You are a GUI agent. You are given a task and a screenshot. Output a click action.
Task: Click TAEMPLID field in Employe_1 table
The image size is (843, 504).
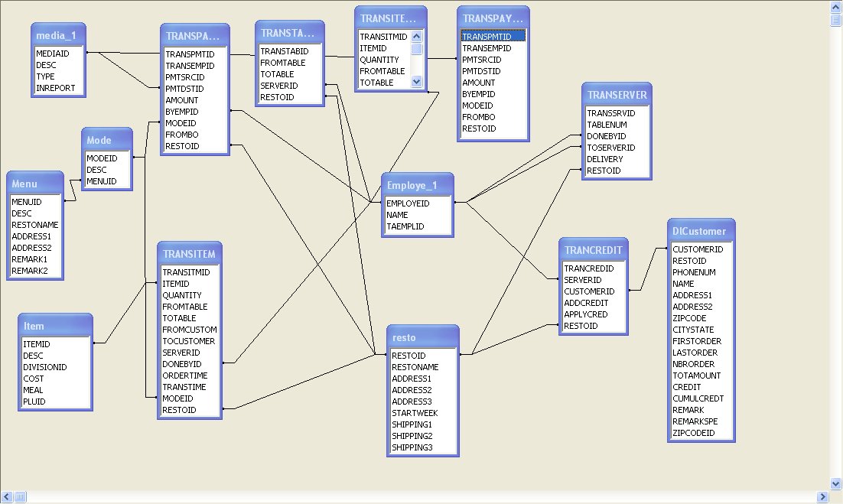tap(405, 226)
